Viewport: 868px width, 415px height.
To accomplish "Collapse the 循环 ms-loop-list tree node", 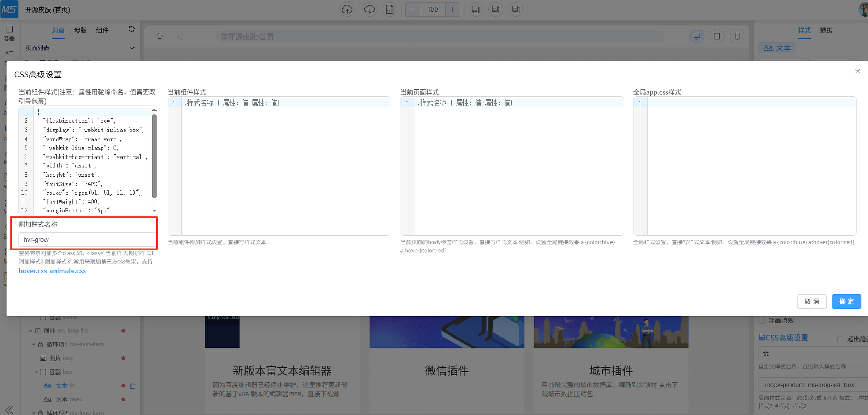I will tap(31, 331).
